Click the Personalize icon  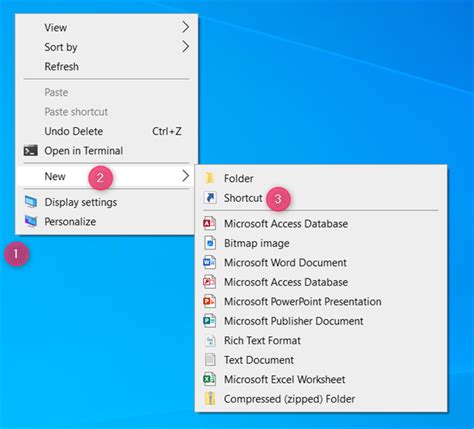[x=31, y=221]
